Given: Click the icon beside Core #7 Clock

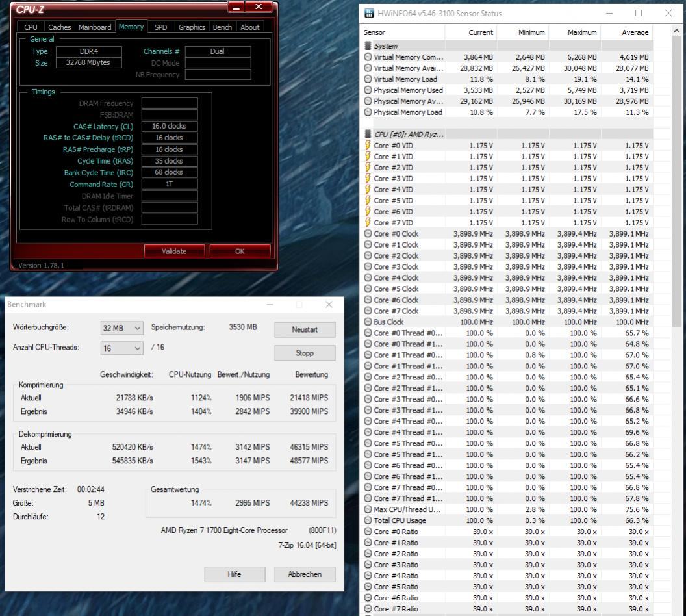Looking at the screenshot, I should click(x=368, y=311).
